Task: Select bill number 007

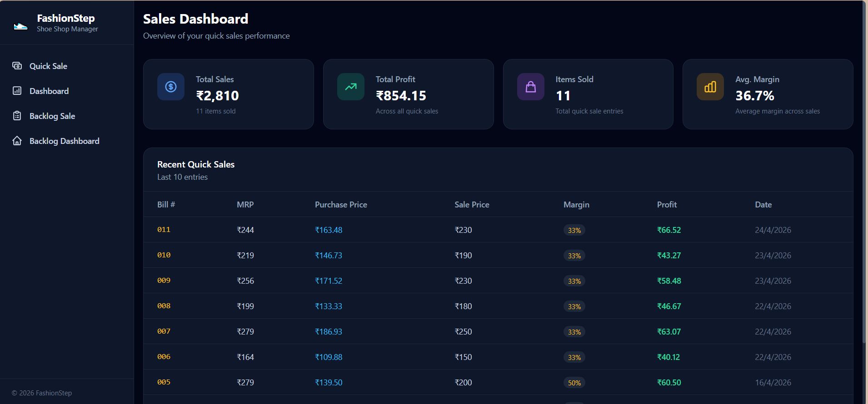Action: pos(164,331)
